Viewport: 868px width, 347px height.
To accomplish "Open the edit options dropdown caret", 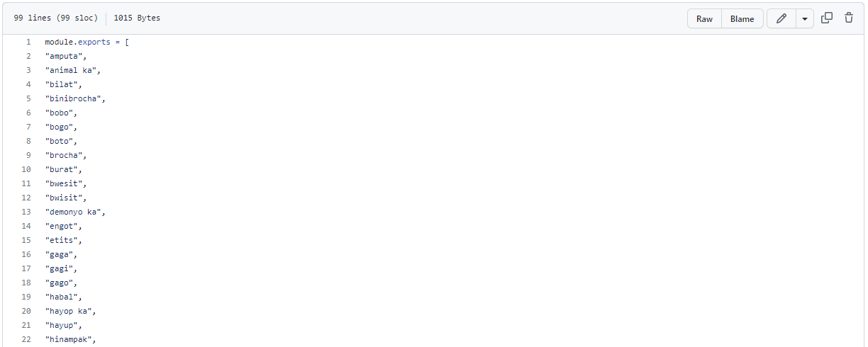I will (804, 18).
